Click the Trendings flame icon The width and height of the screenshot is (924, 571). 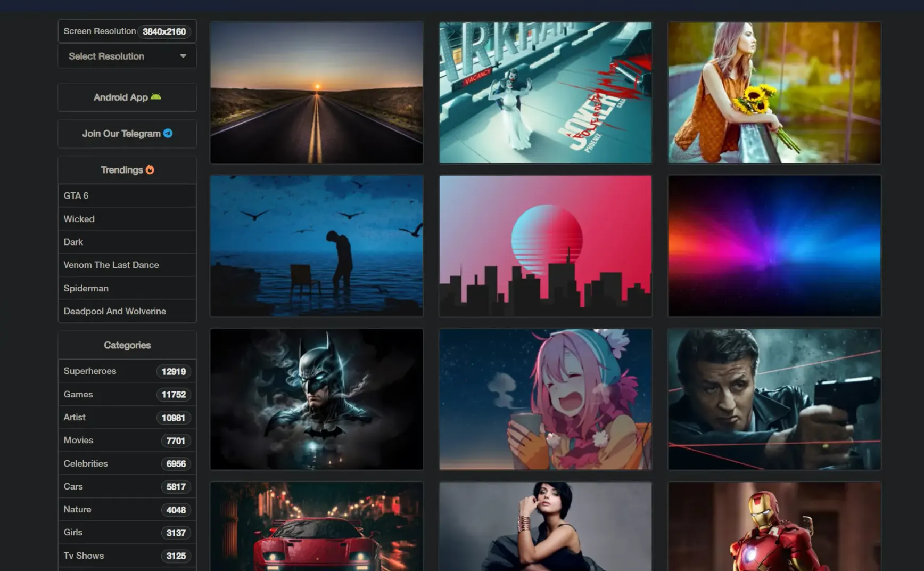coord(150,169)
